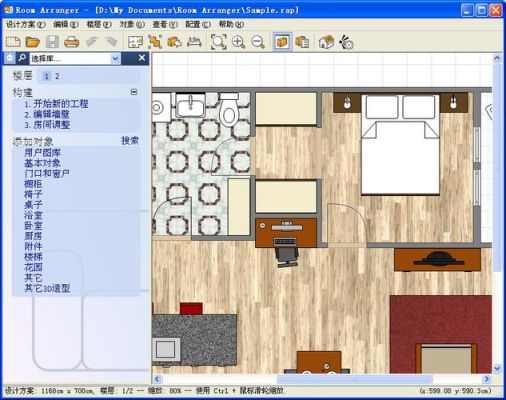Toggle the highlighted object box toolbar button
The height and width of the screenshot is (400, 506).
coord(282,42)
